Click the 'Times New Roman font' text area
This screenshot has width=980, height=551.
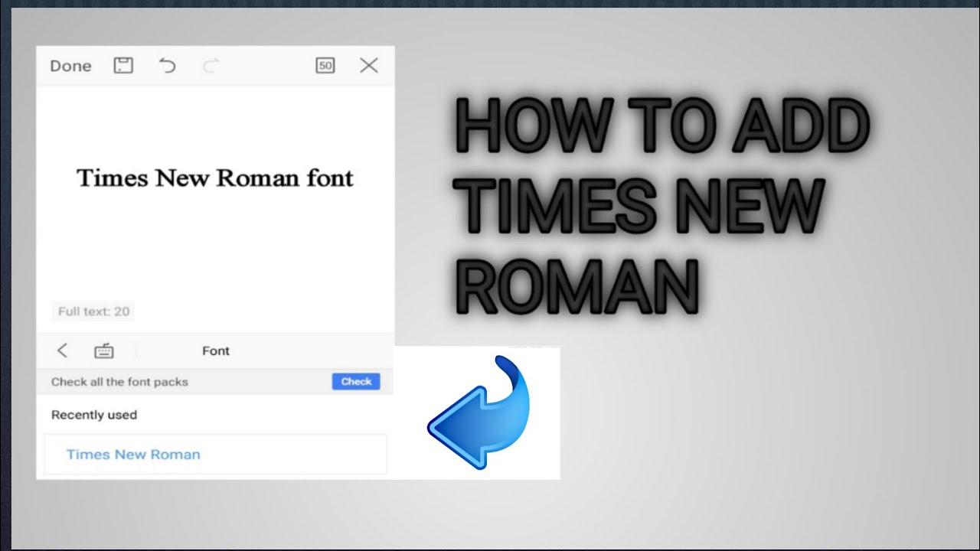(215, 178)
